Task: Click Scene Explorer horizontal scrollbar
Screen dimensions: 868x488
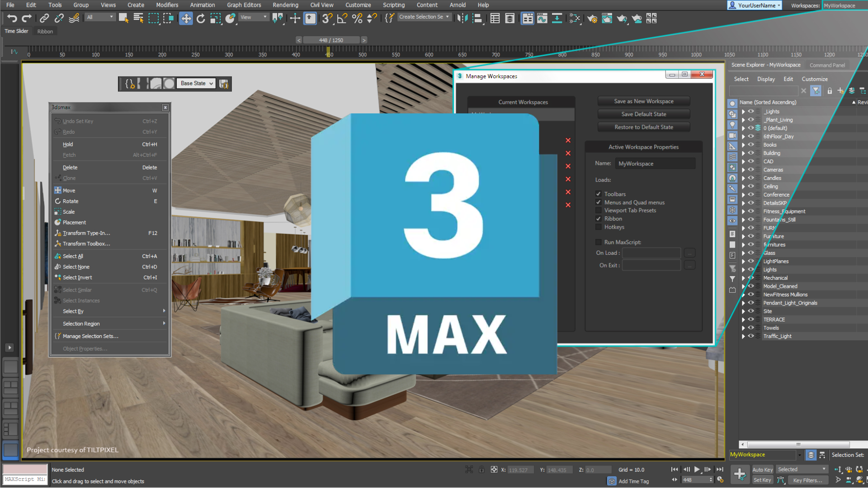Action: 798,444
